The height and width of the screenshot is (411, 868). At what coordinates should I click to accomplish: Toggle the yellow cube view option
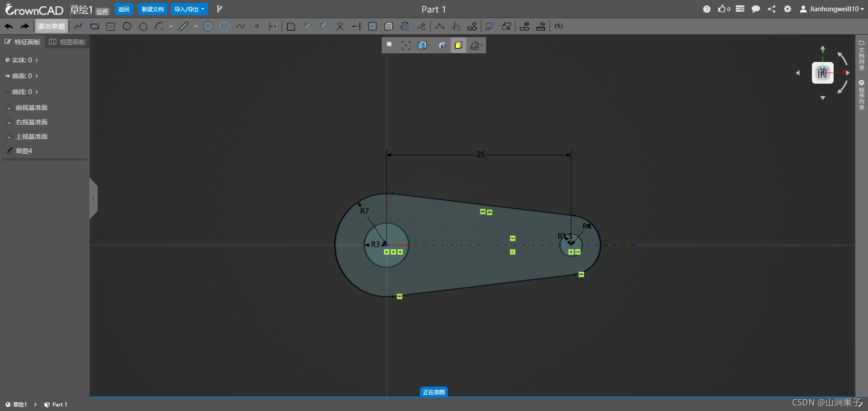tap(458, 45)
